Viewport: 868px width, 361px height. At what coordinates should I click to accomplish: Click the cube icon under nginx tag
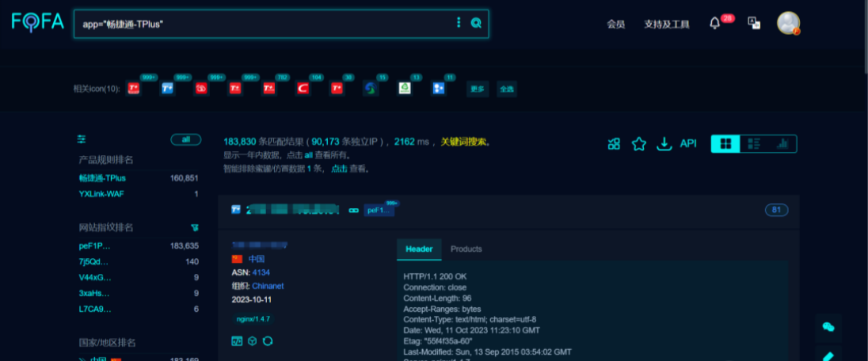(x=252, y=340)
